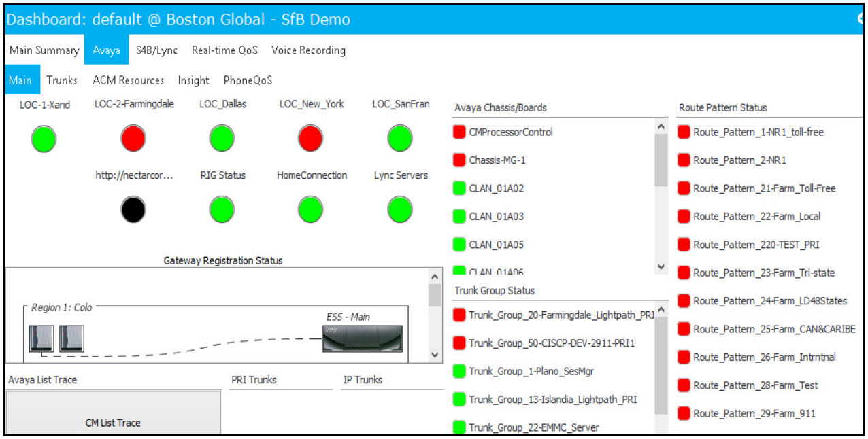Click the Route Pattern Status heading
The image size is (868, 439).
722,107
